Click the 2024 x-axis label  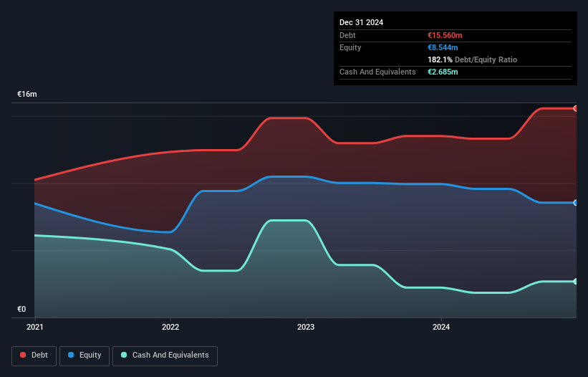click(441, 327)
